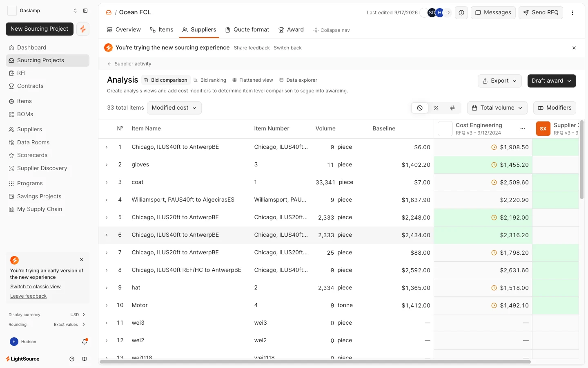This screenshot has height=368, width=588.
Task: Toggle the sidebar panel layout icon
Action: pyautogui.click(x=85, y=11)
